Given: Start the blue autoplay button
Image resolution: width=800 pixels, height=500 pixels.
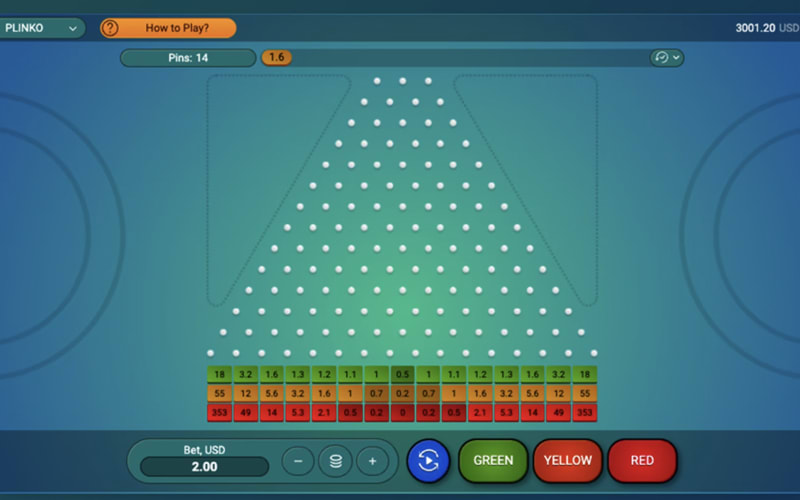Looking at the screenshot, I should [x=429, y=461].
